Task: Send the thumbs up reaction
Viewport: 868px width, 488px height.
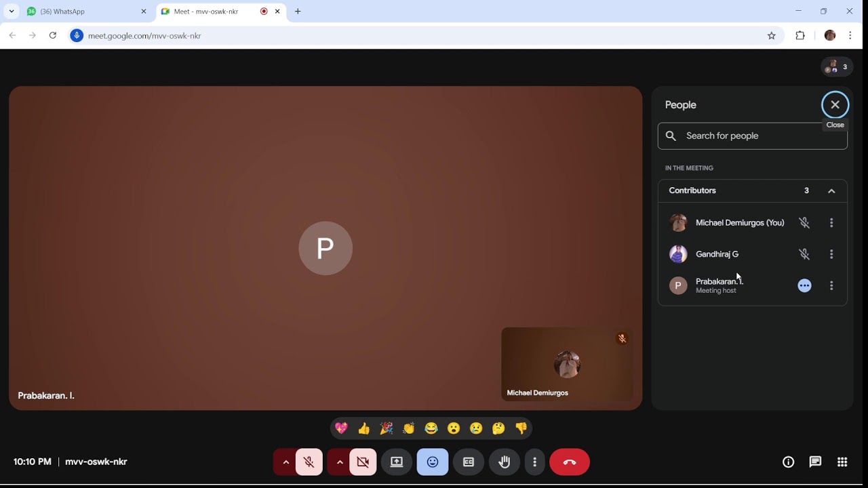Action: pyautogui.click(x=364, y=428)
